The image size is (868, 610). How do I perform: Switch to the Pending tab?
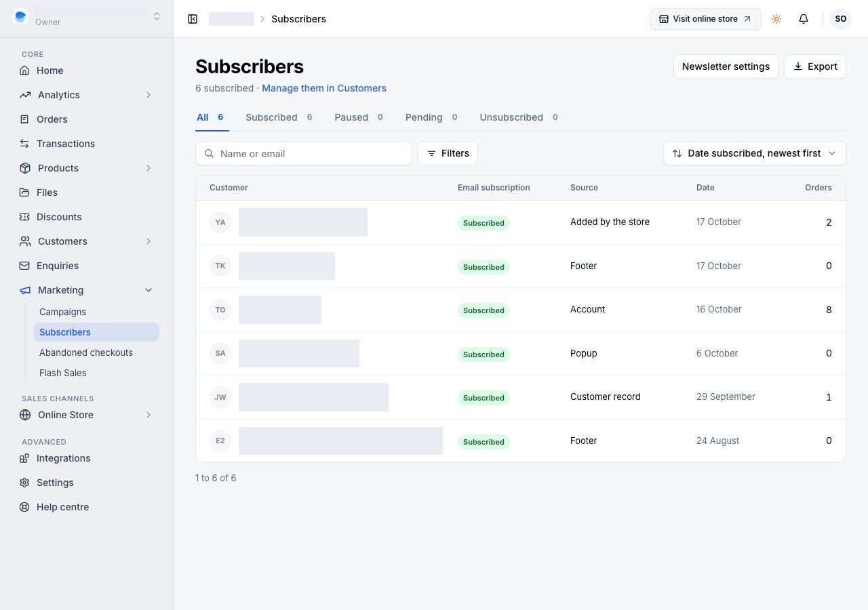pos(433,117)
